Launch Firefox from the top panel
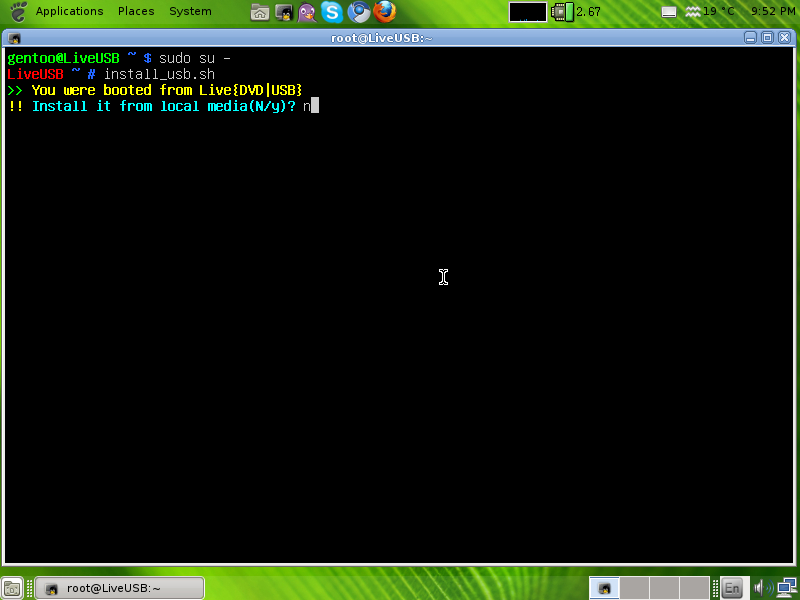This screenshot has width=800, height=600. [x=385, y=12]
